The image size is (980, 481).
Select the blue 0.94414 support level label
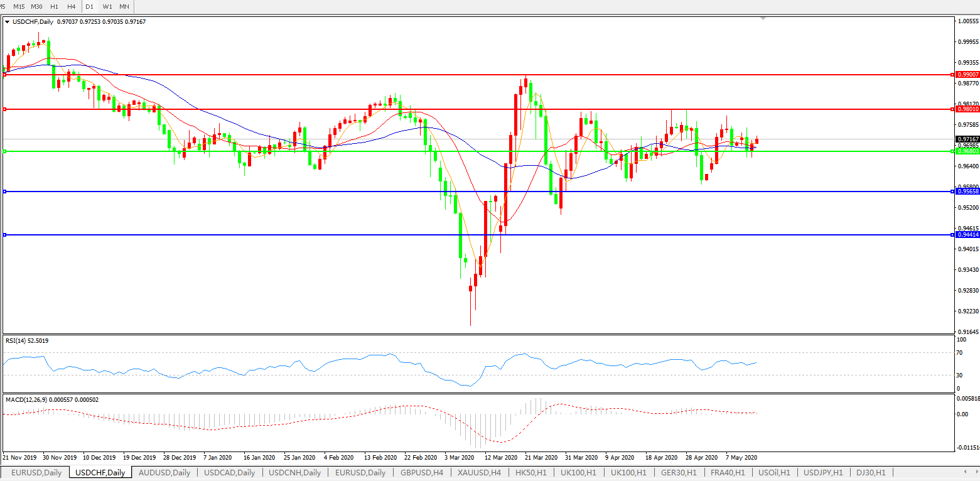(967, 235)
